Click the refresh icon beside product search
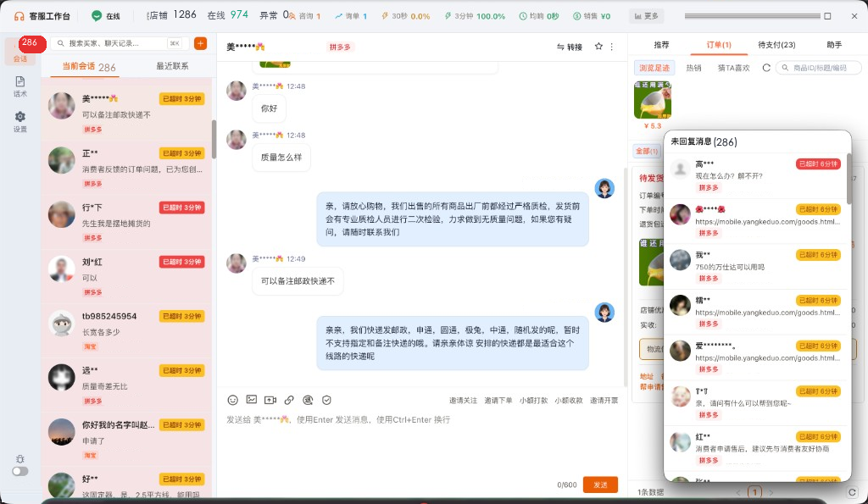Viewport: 868px width, 504px height. pos(766,68)
